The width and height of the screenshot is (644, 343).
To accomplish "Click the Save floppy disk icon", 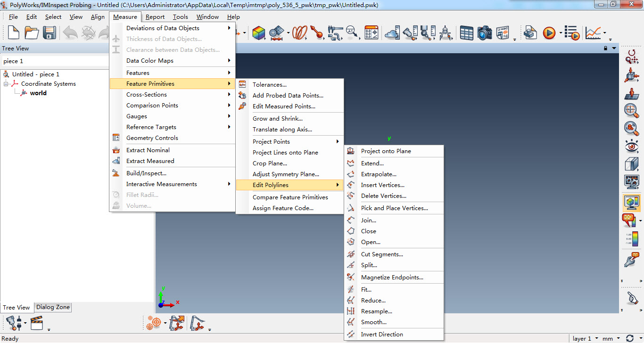I will 50,33.
